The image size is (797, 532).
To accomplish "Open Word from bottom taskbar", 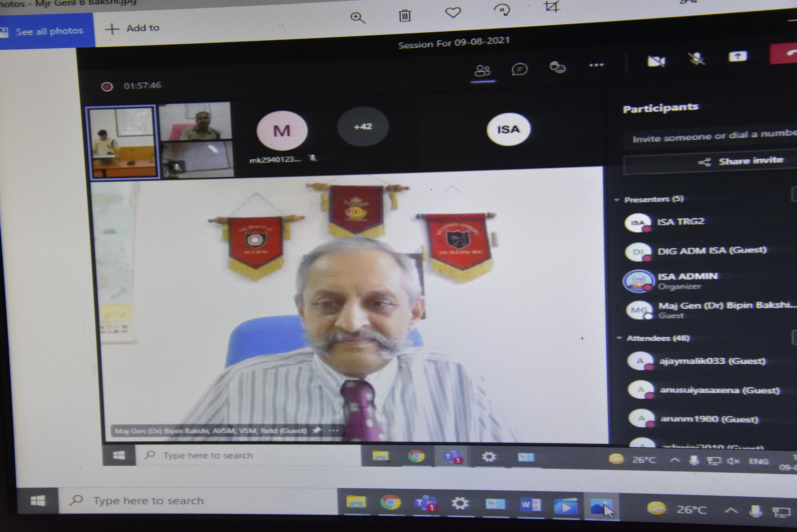I will click(x=531, y=505).
